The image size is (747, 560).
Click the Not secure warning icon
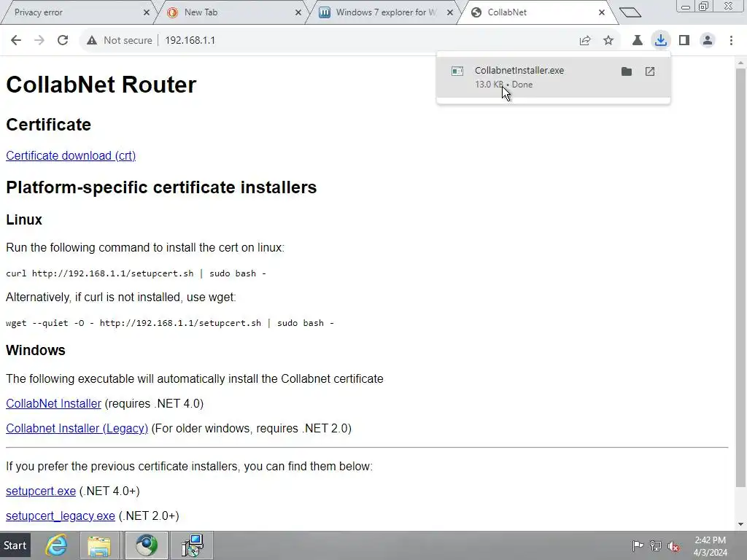pos(92,41)
